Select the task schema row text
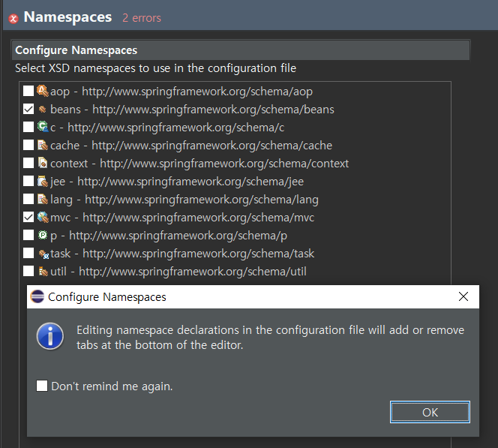 click(182, 254)
